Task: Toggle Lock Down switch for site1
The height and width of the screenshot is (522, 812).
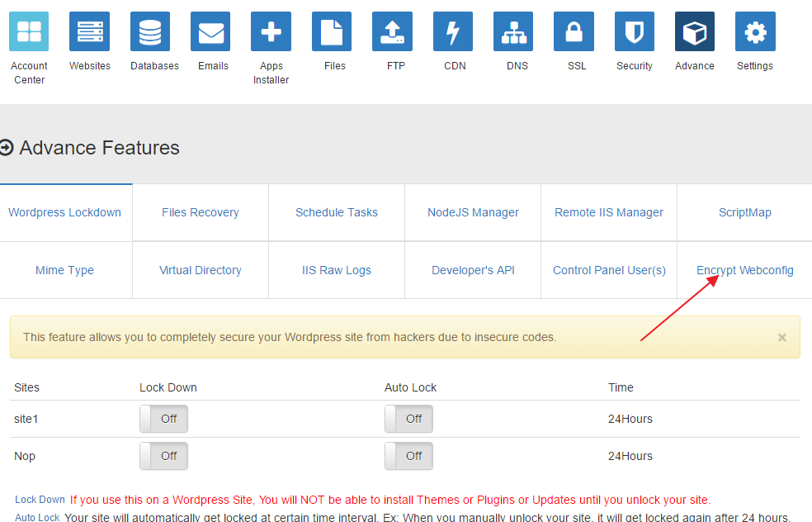Action: click(163, 419)
